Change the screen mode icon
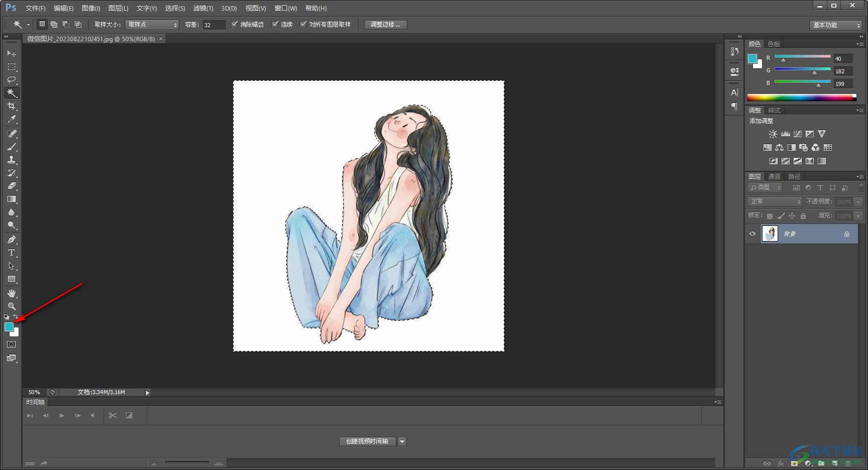Image resolution: width=868 pixels, height=470 pixels. pos(12,358)
